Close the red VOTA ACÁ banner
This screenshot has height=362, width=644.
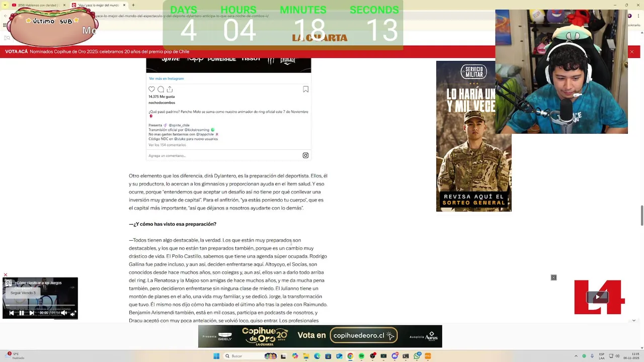[632, 52]
